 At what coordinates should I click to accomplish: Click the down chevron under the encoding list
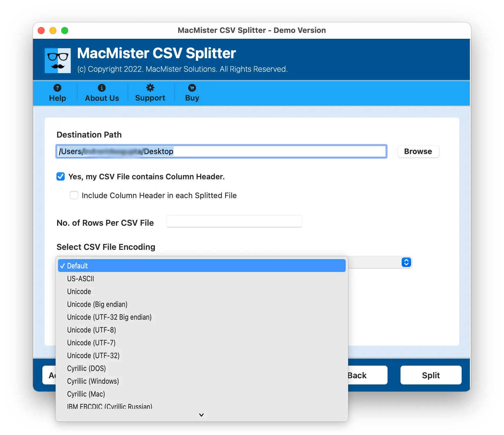(x=201, y=415)
